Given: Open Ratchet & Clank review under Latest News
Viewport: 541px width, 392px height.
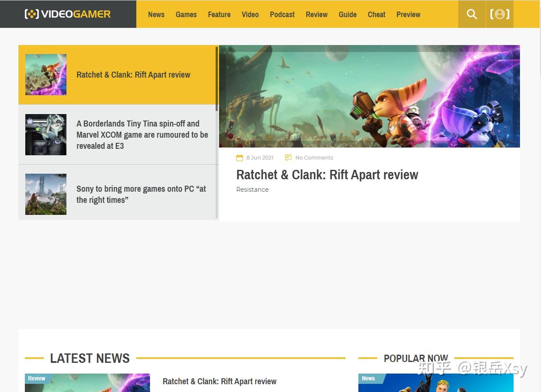Looking at the screenshot, I should (x=219, y=381).
